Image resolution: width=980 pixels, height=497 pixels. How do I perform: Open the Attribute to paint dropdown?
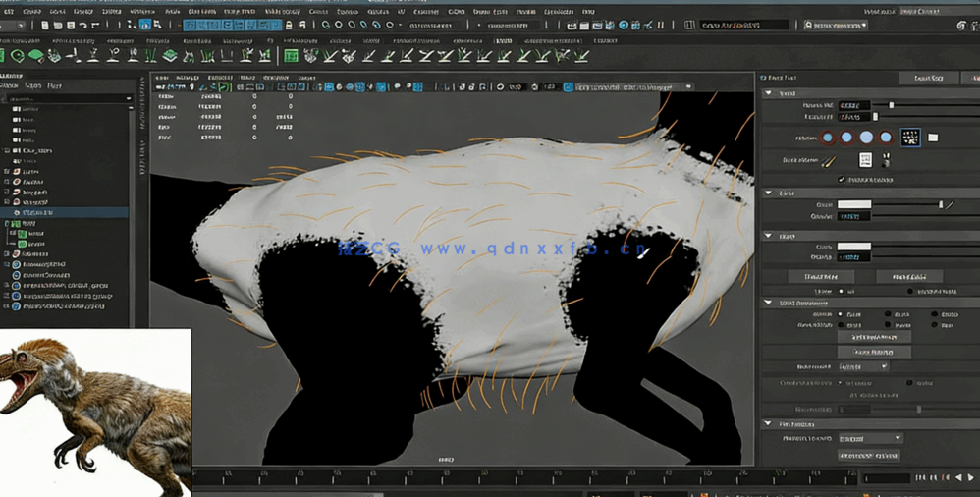click(869, 438)
